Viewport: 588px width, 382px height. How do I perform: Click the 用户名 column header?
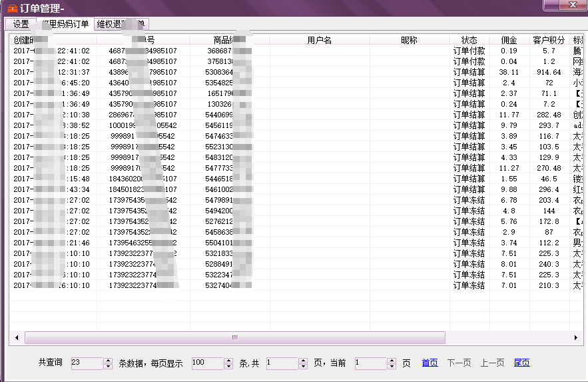(x=320, y=40)
